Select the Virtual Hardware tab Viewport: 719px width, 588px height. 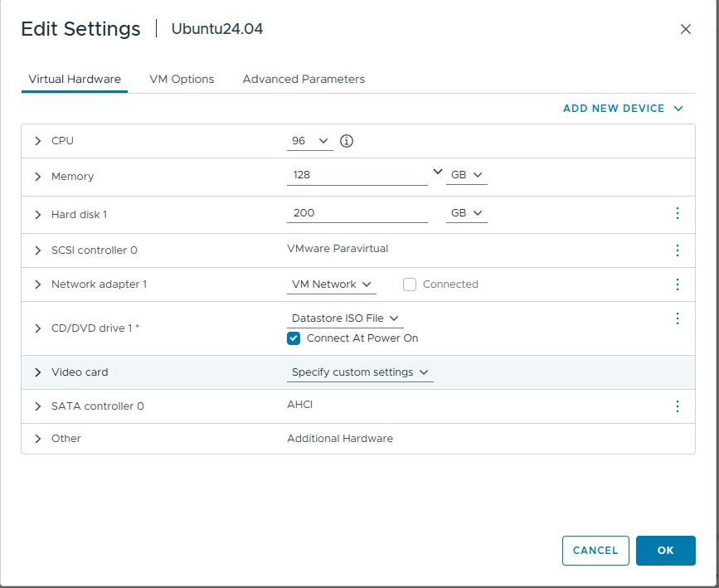(75, 79)
